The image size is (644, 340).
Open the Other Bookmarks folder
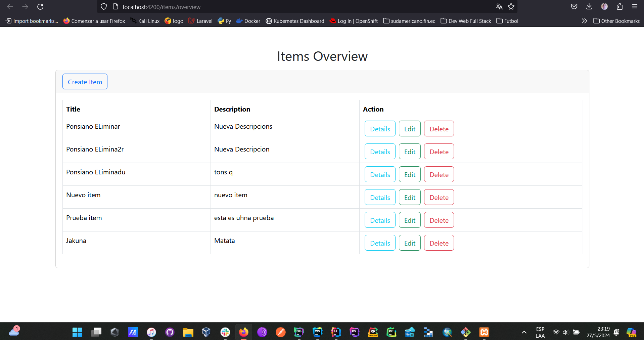[x=616, y=21]
